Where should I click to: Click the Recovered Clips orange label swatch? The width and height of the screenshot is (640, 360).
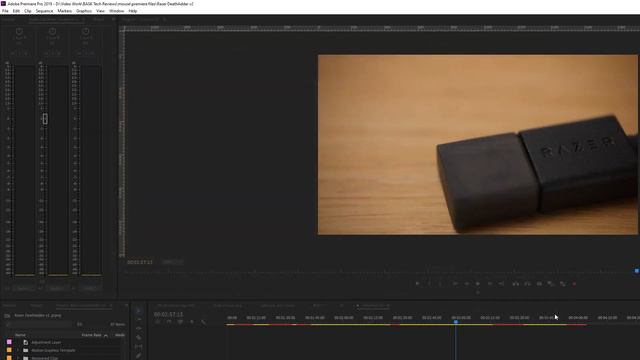click(x=9, y=358)
